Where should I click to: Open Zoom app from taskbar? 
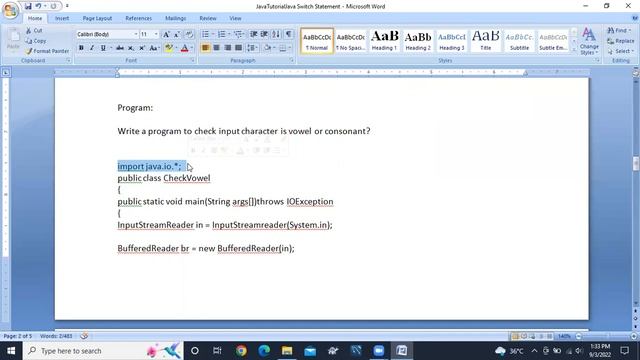click(x=378, y=351)
